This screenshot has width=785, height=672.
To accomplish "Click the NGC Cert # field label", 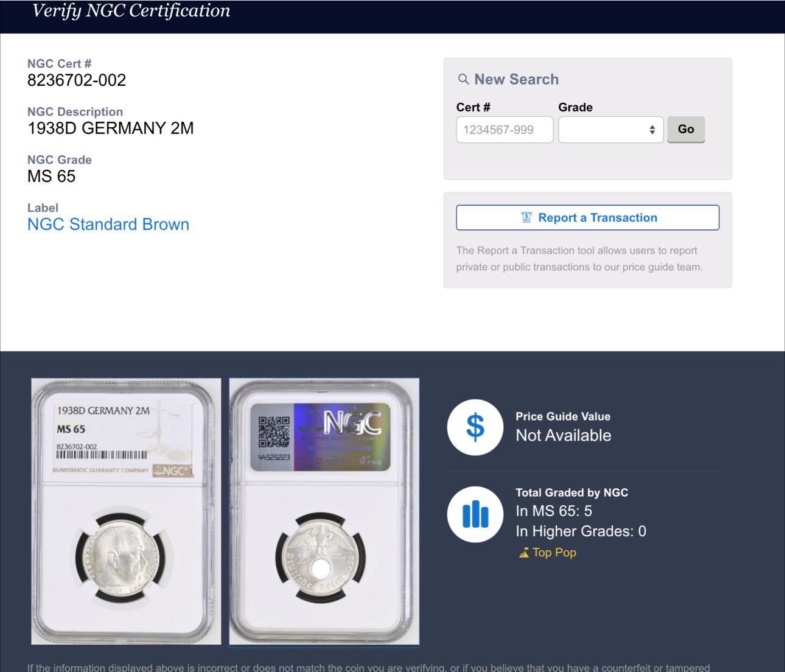I will [x=60, y=64].
